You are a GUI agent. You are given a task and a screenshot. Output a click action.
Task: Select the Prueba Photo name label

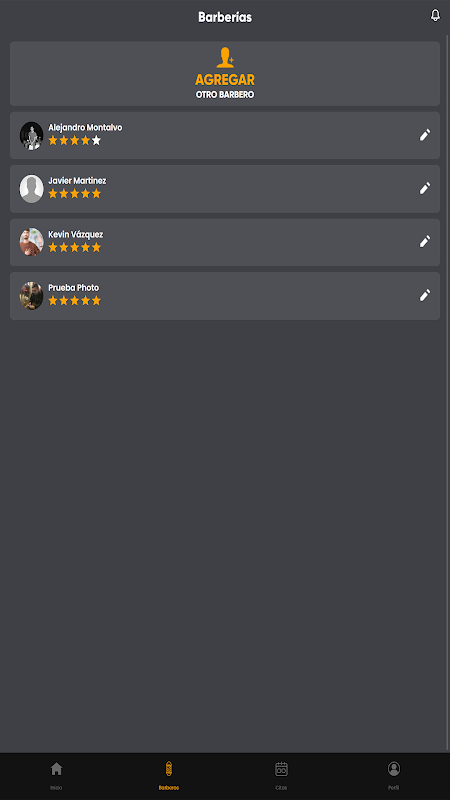(73, 288)
